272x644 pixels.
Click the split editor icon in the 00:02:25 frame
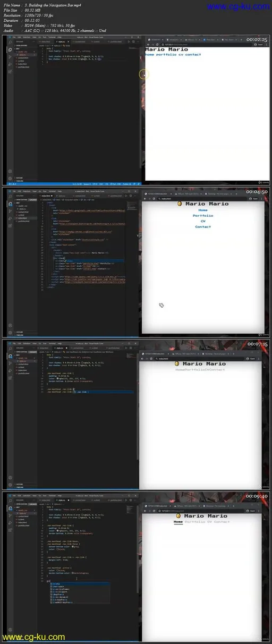[132, 41]
